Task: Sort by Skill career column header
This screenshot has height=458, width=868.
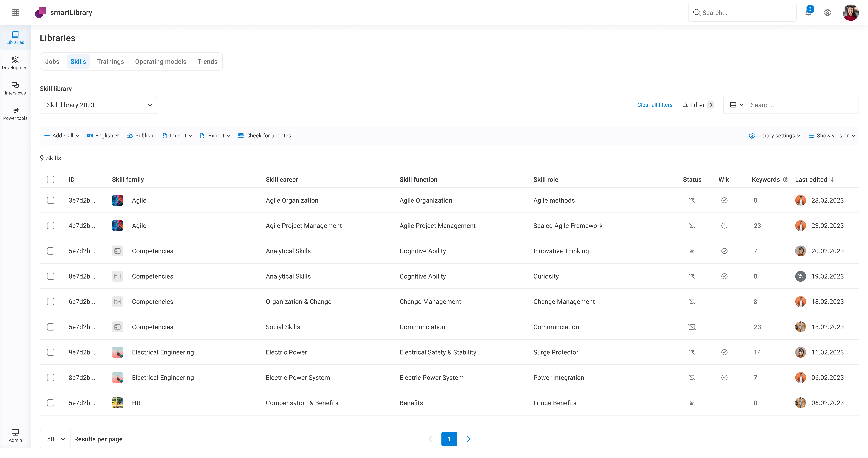Action: (282, 180)
